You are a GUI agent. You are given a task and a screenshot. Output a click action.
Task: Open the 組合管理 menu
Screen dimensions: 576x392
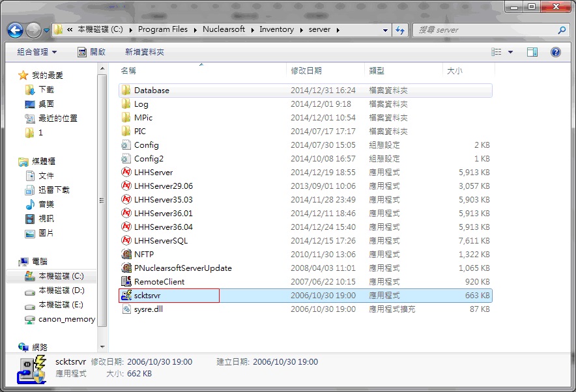pos(36,52)
